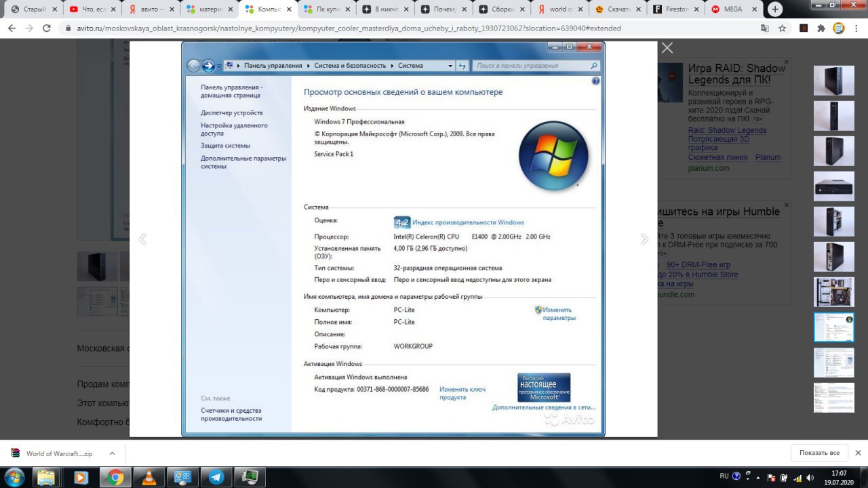This screenshot has width=868, height=488.
Task: Close the Humble Bundle ad
Action: coord(786,204)
